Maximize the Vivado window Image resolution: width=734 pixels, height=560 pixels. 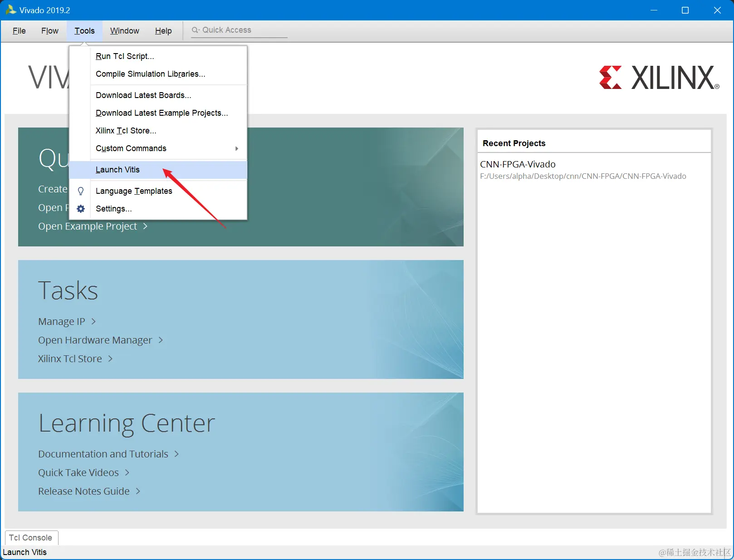click(685, 10)
